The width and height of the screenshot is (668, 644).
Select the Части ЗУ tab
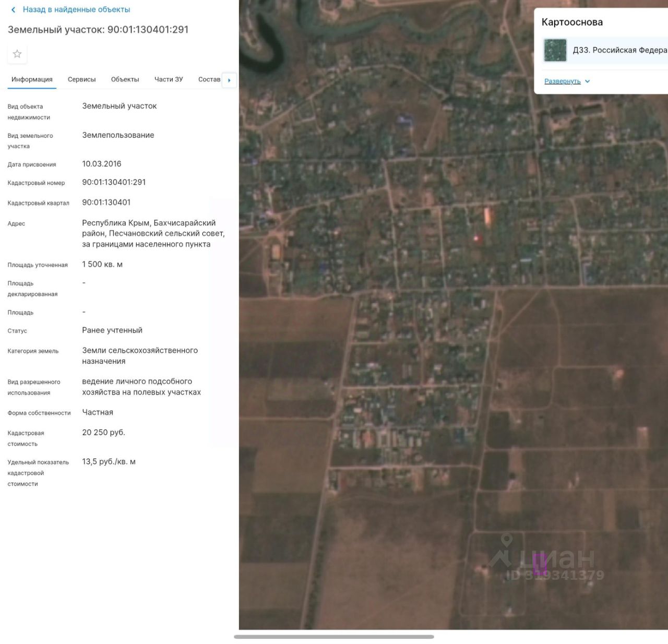(x=169, y=79)
